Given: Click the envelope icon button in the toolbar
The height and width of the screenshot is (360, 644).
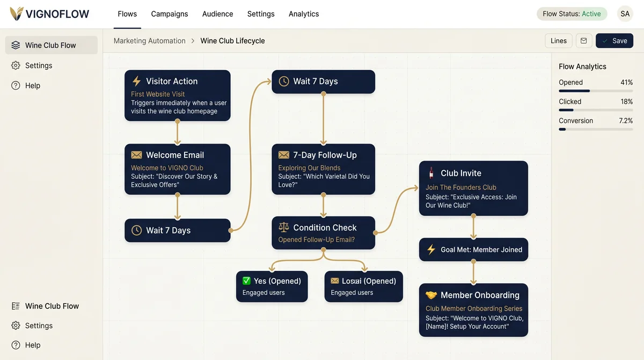Looking at the screenshot, I should [584, 41].
